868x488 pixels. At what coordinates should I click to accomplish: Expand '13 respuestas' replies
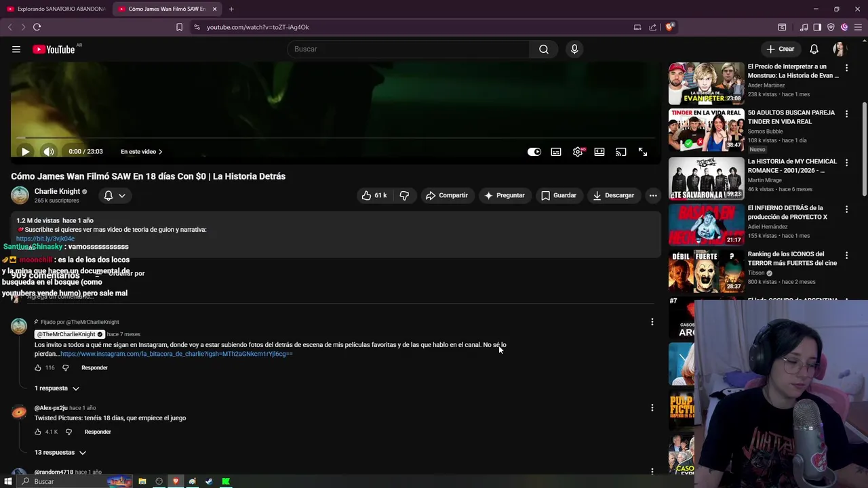(x=60, y=452)
